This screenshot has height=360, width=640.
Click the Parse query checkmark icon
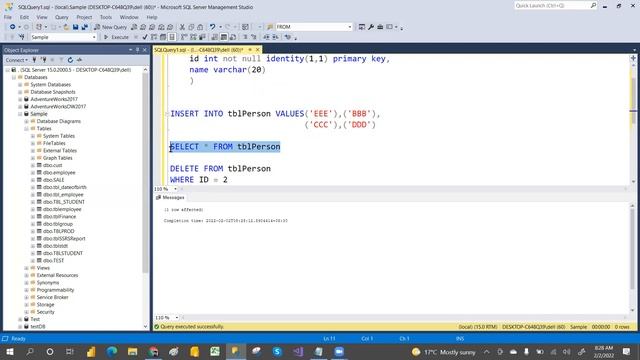[144, 37]
